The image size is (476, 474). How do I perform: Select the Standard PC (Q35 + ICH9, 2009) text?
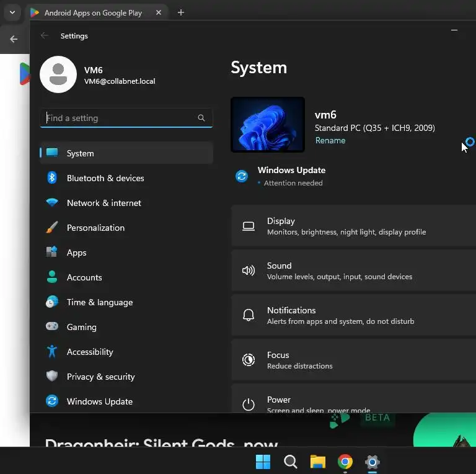click(375, 128)
